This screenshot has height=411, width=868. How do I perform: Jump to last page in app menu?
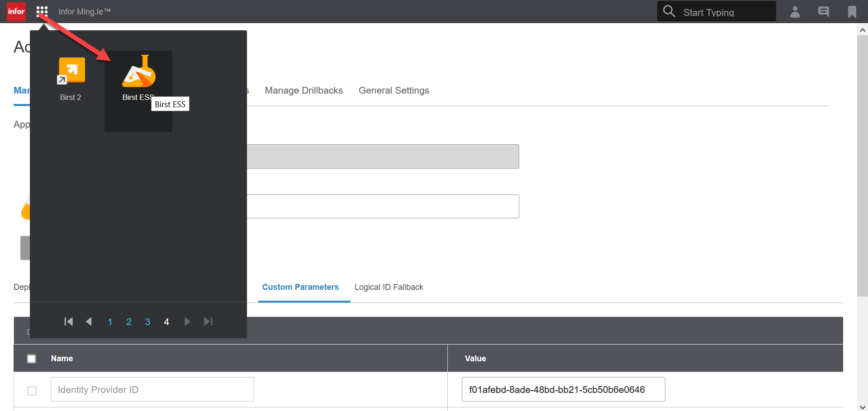pos(208,321)
